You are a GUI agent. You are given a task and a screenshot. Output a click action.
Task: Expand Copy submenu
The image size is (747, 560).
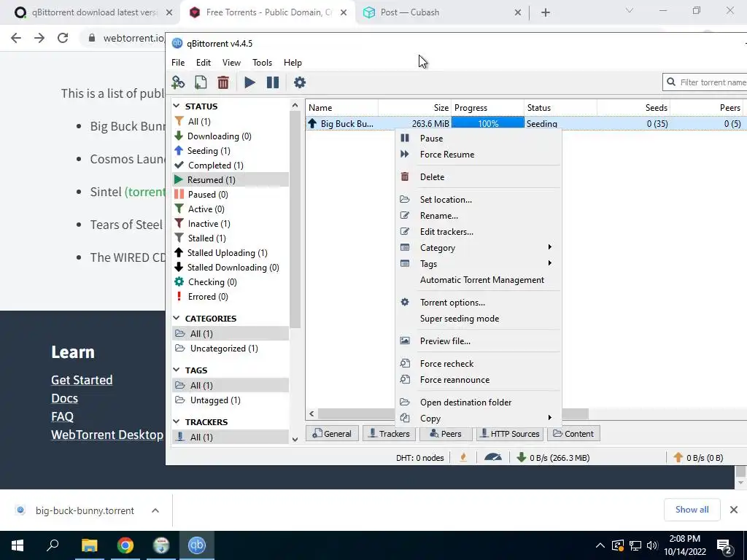point(478,418)
